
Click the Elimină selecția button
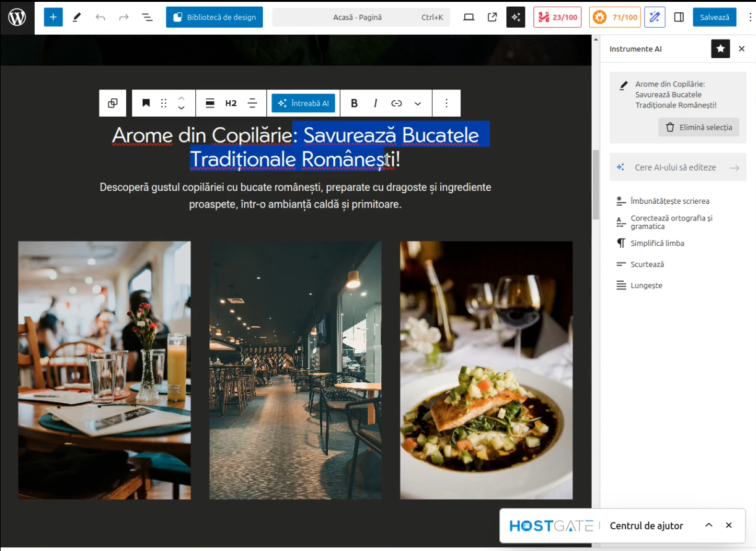(699, 127)
